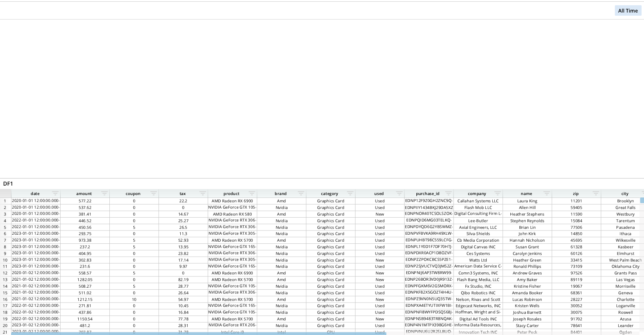Screen dimensions: 644x335
Task: Click coupon cell with value 10
Action: (x=134, y=299)
